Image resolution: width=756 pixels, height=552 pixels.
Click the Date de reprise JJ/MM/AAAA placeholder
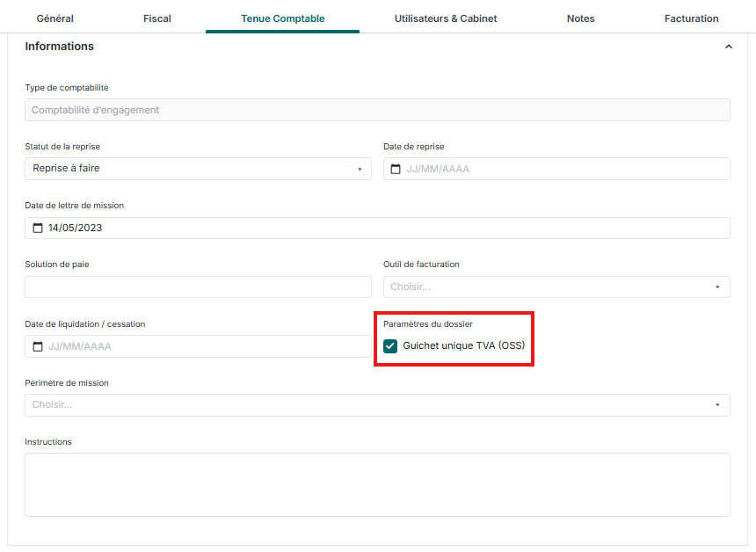pyautogui.click(x=438, y=169)
